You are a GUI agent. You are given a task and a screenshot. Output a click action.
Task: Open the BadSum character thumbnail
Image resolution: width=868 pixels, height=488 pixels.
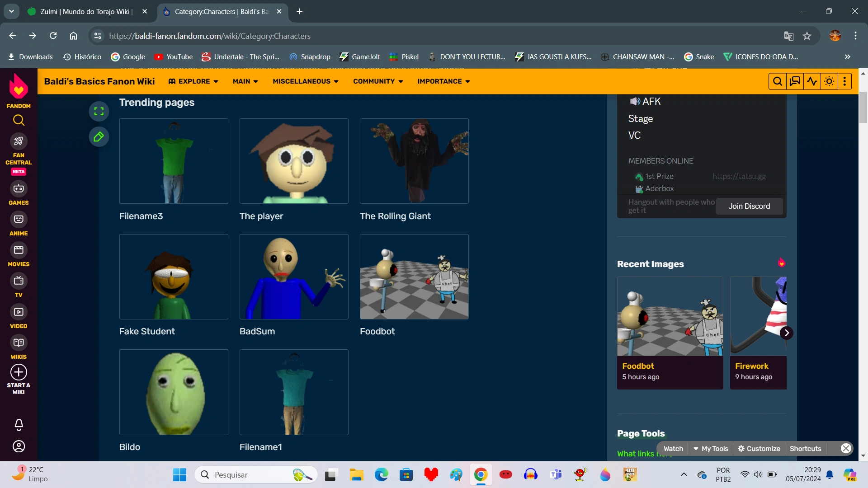pyautogui.click(x=294, y=277)
